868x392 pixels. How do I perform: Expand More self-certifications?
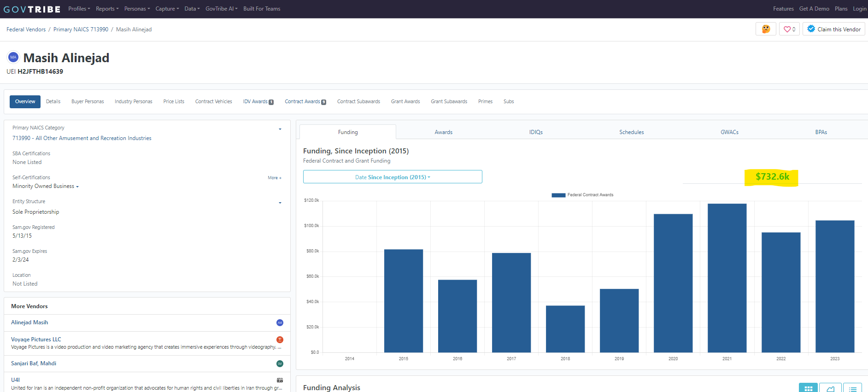[x=275, y=178]
